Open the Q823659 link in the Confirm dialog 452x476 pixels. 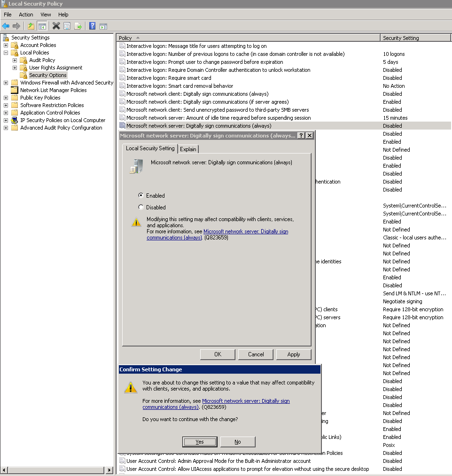[246, 401]
